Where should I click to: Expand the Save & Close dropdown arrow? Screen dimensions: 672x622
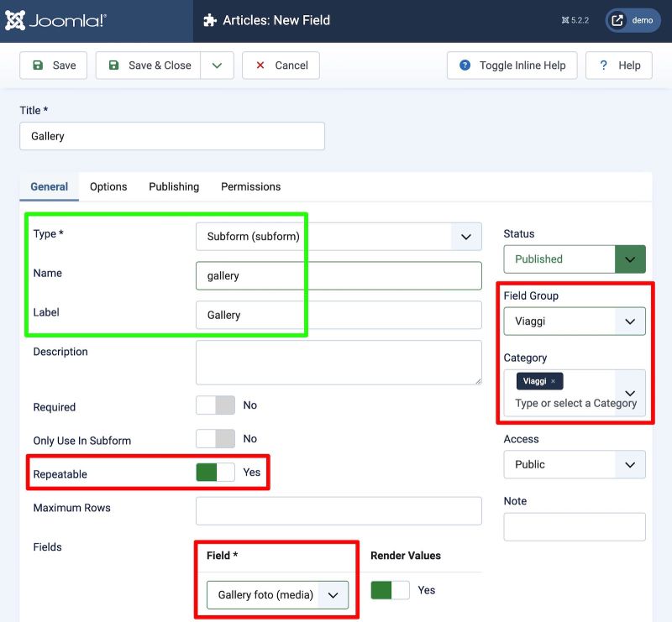tap(217, 65)
